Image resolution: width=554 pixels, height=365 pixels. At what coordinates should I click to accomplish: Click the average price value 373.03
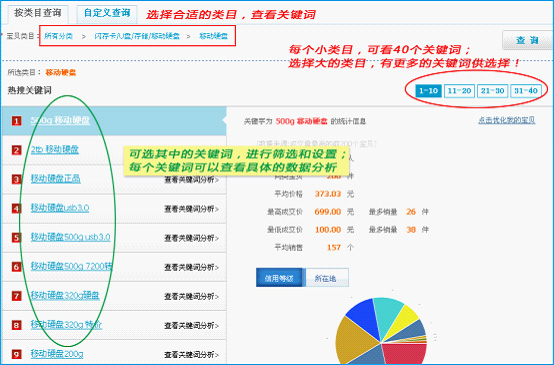328,194
